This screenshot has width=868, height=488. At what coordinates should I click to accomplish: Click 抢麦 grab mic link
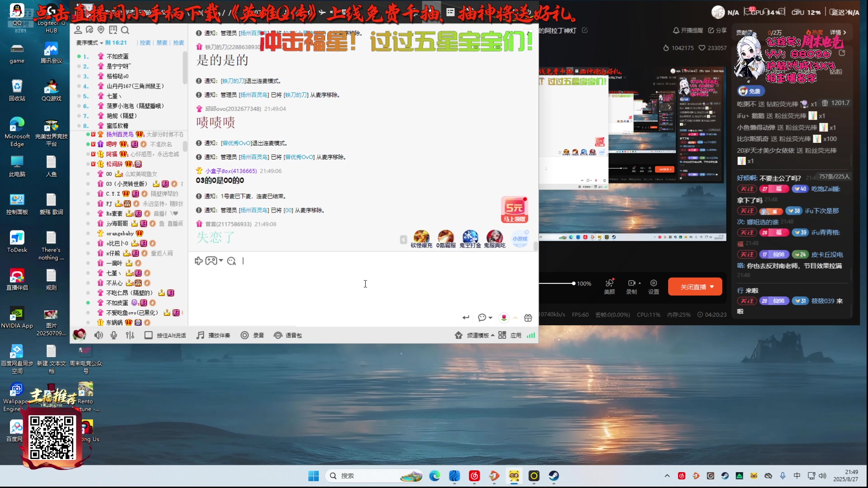pyautogui.click(x=179, y=42)
